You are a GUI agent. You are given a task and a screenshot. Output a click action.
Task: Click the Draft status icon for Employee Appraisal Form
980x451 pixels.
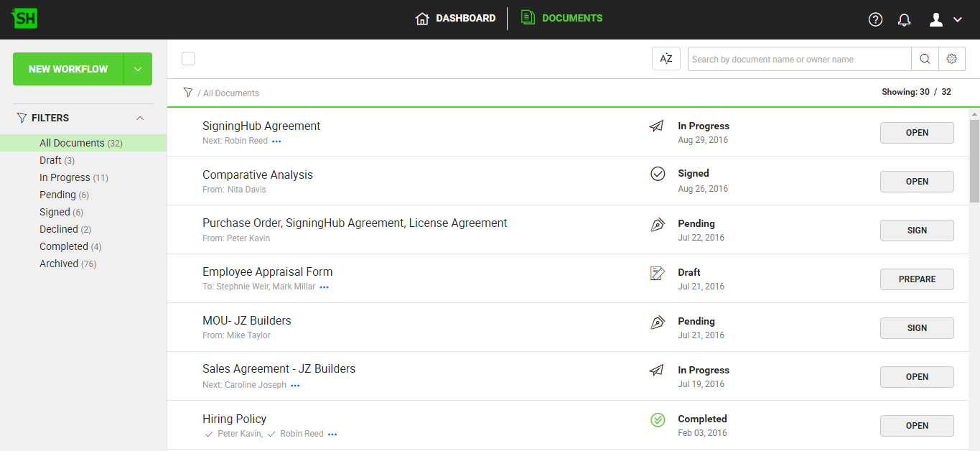tap(657, 273)
